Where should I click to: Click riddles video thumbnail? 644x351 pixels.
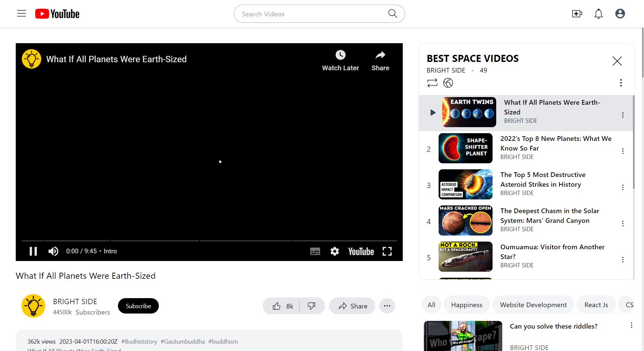tap(463, 336)
